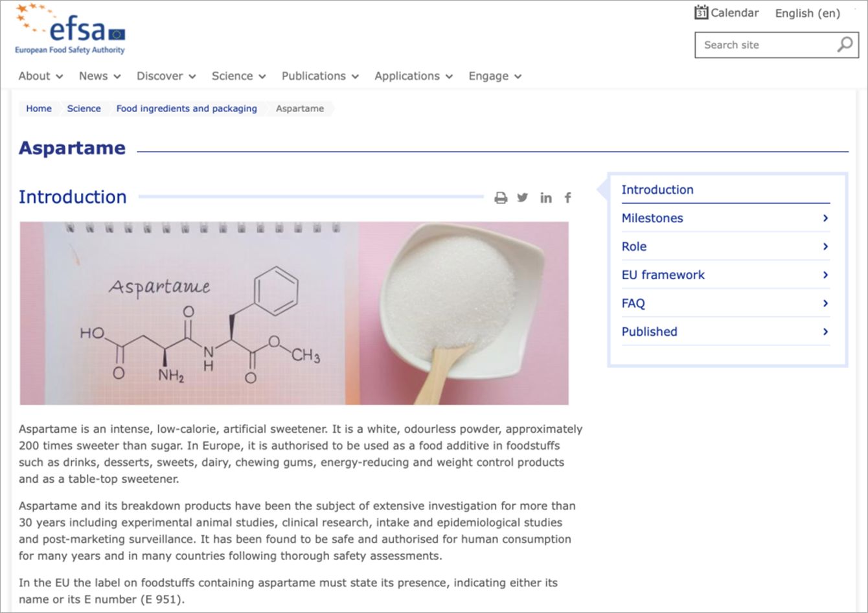Expand the Publications dropdown menu
868x613 pixels.
[x=319, y=76]
